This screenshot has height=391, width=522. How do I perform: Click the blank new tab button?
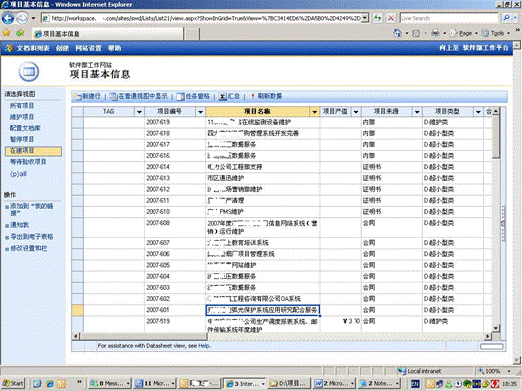point(192,34)
